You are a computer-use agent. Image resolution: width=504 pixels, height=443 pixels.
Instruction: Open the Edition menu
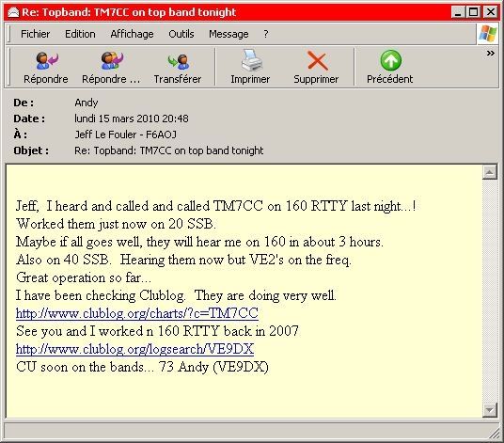80,34
